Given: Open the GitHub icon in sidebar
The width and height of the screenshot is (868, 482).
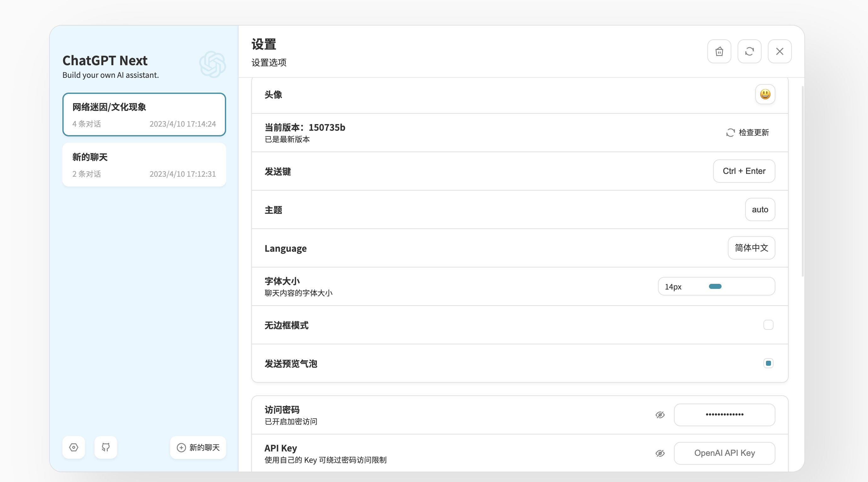Looking at the screenshot, I should (x=106, y=447).
